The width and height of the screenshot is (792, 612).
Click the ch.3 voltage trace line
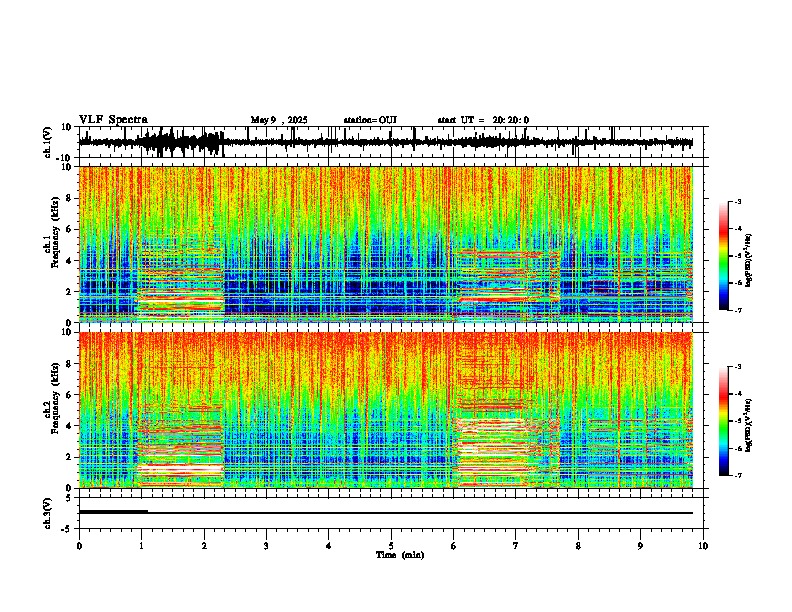click(x=385, y=513)
